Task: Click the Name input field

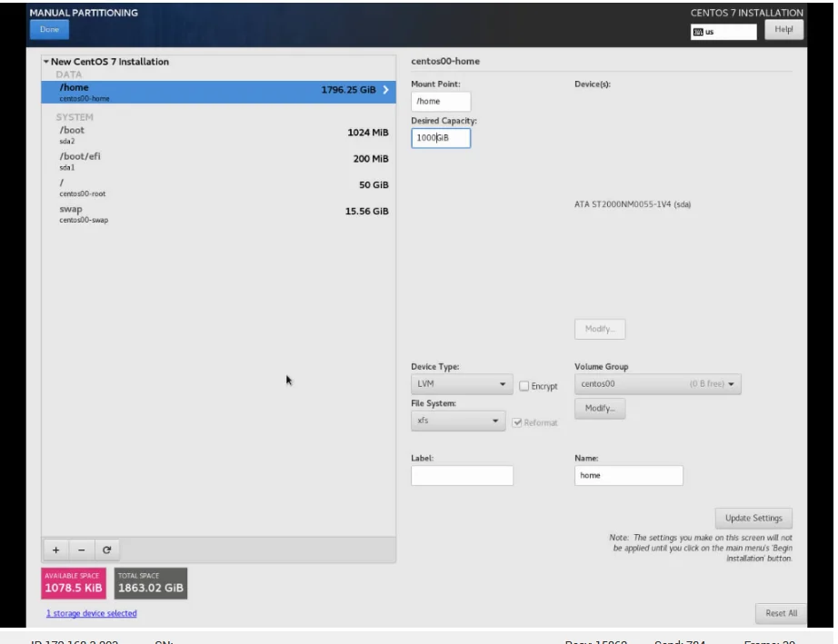Action: pyautogui.click(x=629, y=475)
